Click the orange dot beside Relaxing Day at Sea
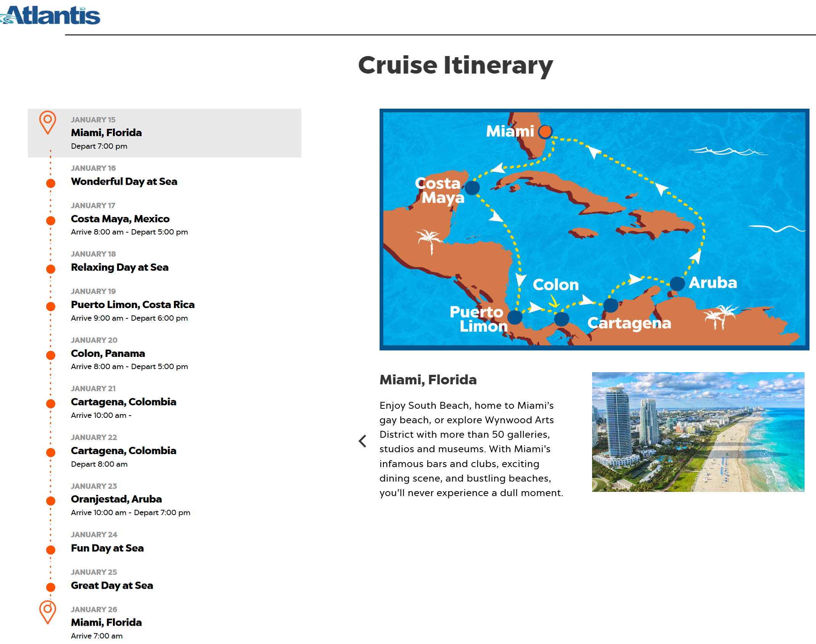 pos(51,269)
